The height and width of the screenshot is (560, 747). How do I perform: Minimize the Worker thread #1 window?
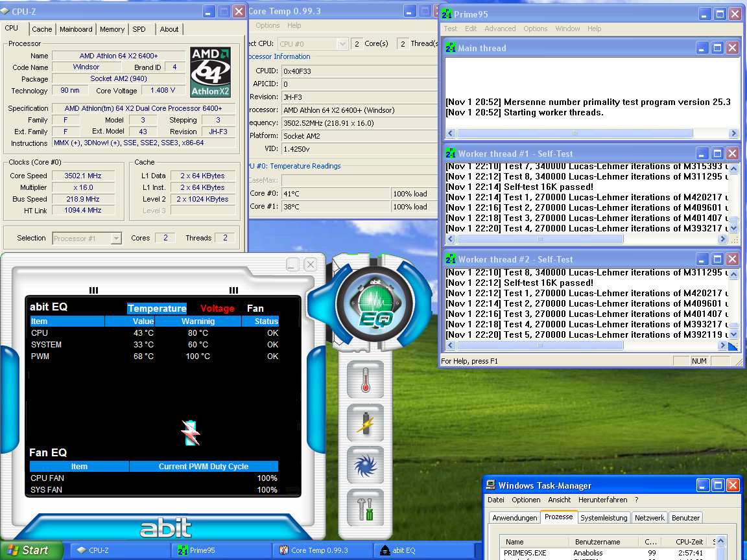(702, 154)
